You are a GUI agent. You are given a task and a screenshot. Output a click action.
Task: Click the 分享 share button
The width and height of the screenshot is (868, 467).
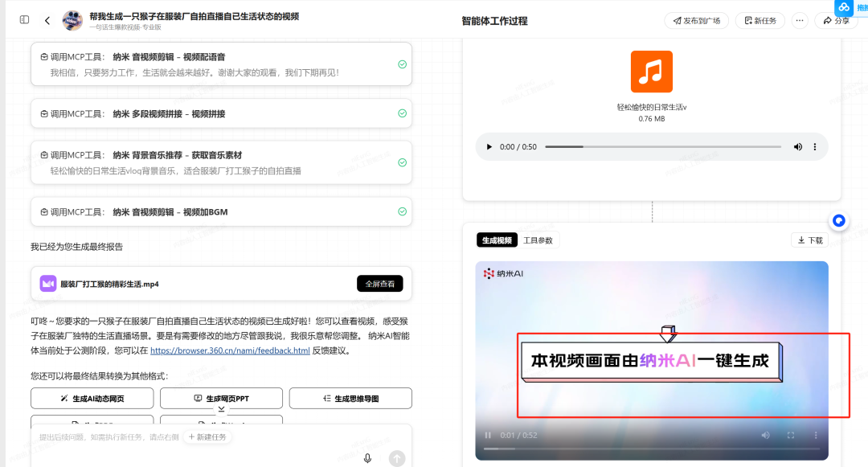836,20
